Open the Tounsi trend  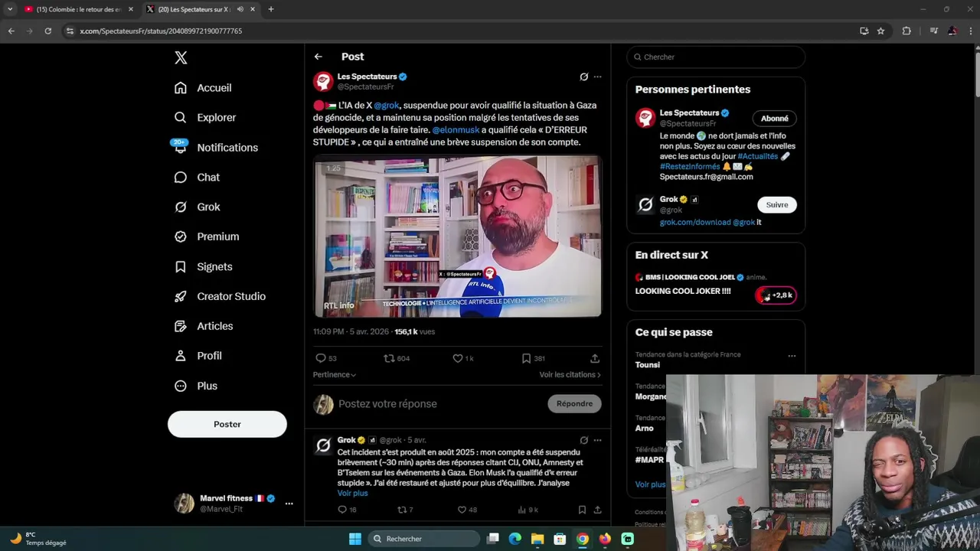point(648,365)
